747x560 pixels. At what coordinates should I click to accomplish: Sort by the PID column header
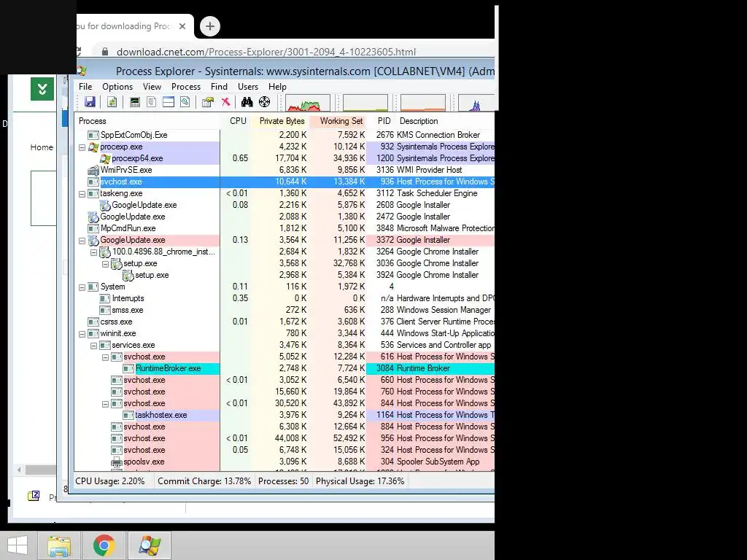point(381,121)
